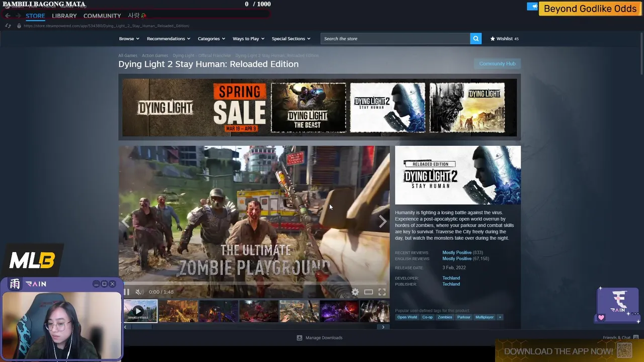Open the Community Hub button
Screen dimensions: 644x362
[x=497, y=64]
